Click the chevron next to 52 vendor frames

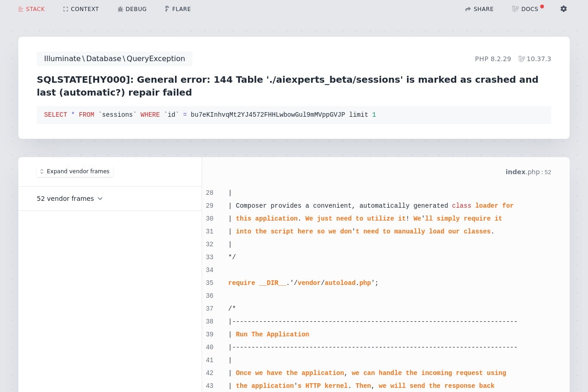(100, 199)
